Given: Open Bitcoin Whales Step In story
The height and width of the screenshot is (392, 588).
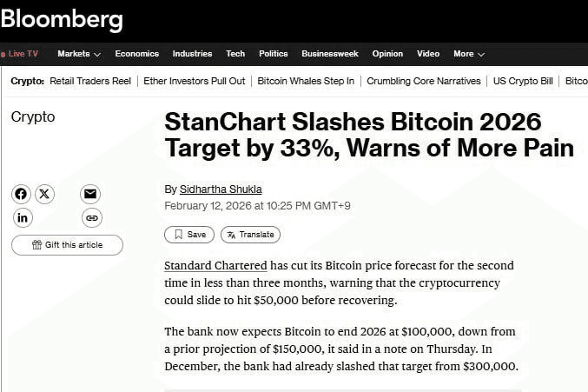Looking at the screenshot, I should 306,81.
